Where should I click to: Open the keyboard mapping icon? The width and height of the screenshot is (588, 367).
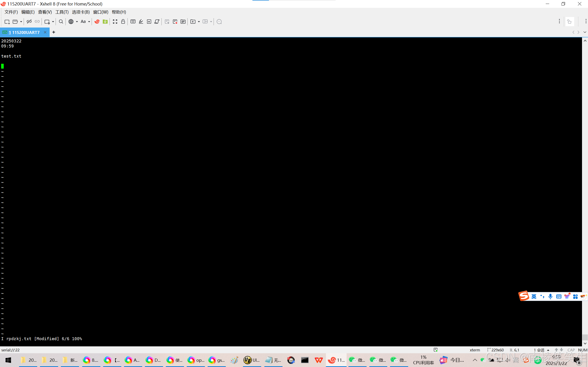point(133,22)
